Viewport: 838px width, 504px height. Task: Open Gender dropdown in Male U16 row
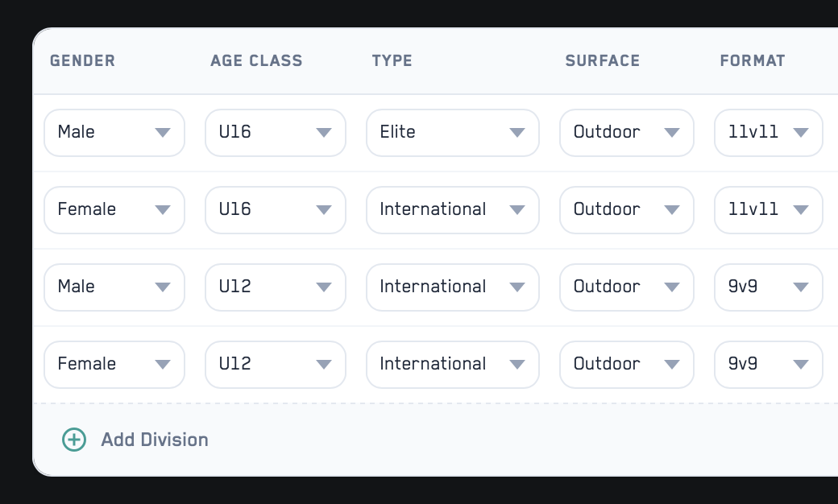pos(114,133)
